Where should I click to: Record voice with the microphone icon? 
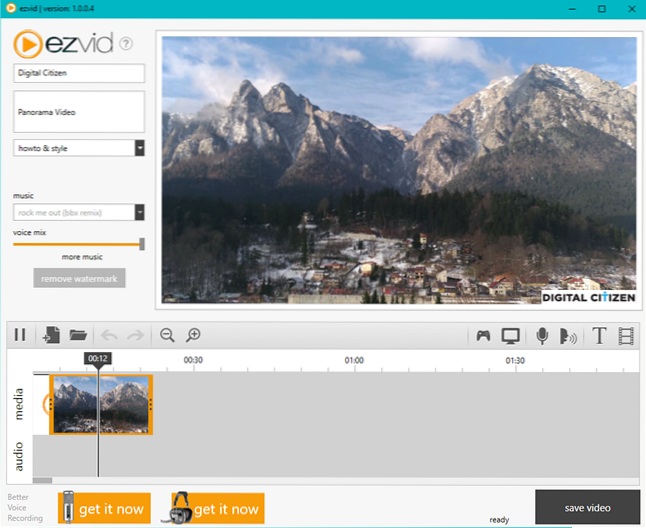click(542, 336)
